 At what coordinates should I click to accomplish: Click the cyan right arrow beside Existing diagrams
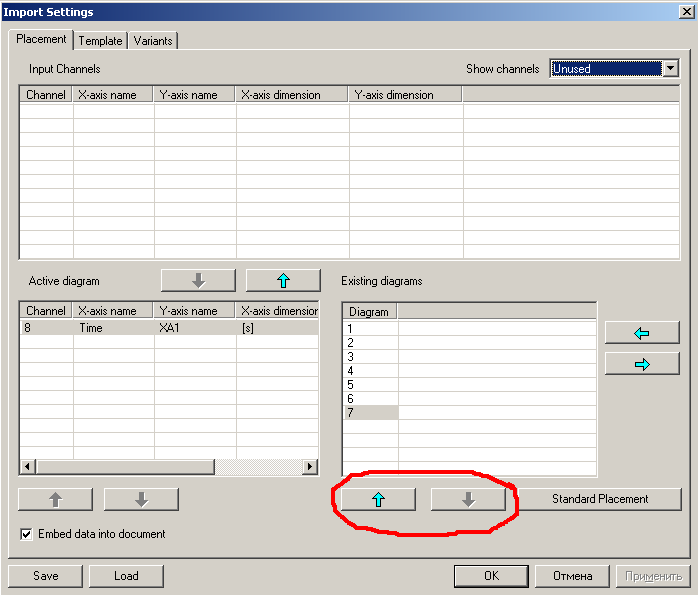point(642,364)
